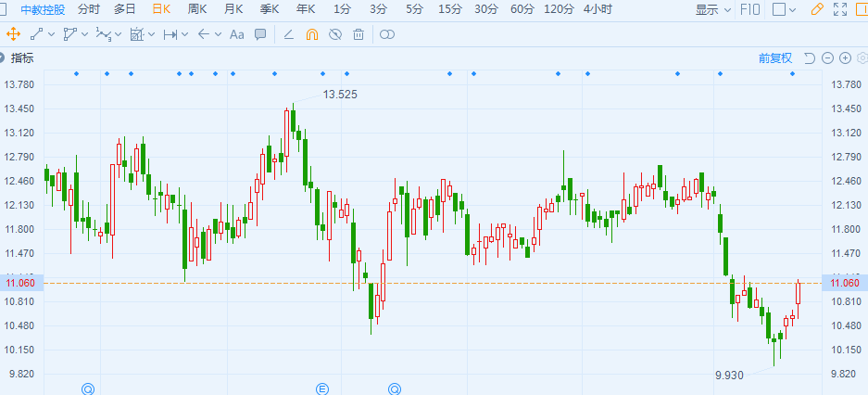Reset chart view with the undo arrow

(x=810, y=58)
